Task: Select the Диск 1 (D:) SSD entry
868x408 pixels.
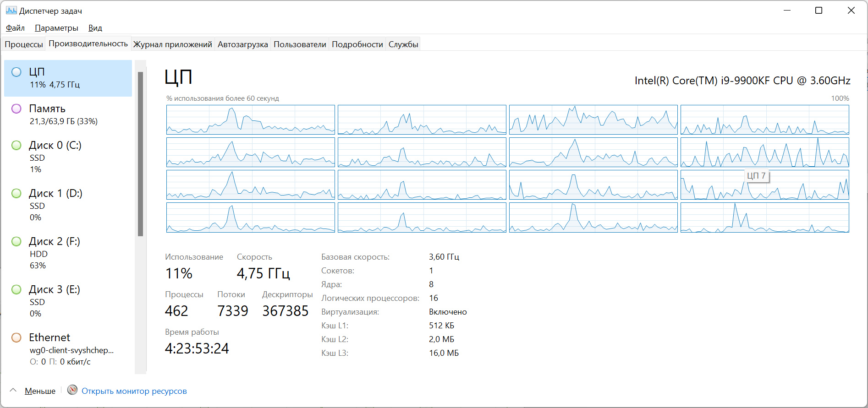Action: pyautogui.click(x=68, y=205)
